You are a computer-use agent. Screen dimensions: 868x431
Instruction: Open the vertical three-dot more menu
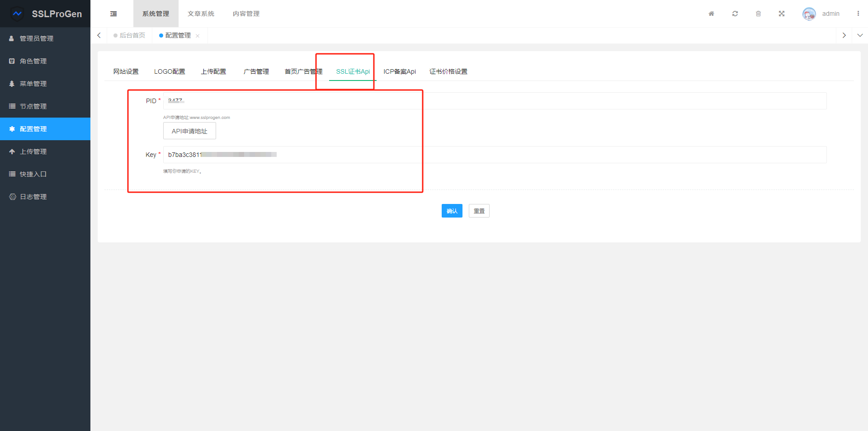(858, 14)
